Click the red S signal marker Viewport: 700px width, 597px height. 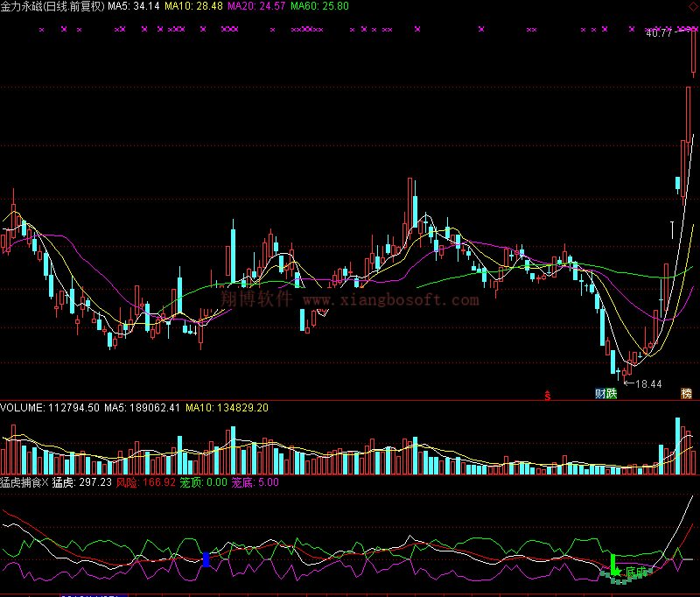[x=548, y=395]
